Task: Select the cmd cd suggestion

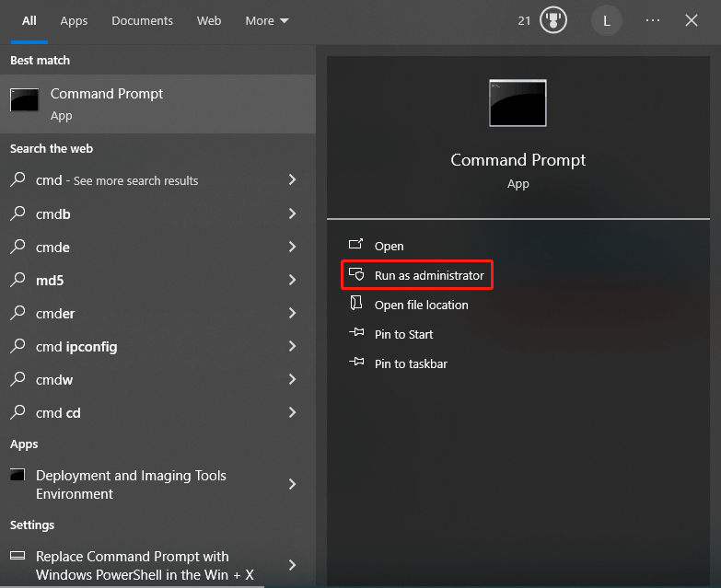Action: coord(157,412)
